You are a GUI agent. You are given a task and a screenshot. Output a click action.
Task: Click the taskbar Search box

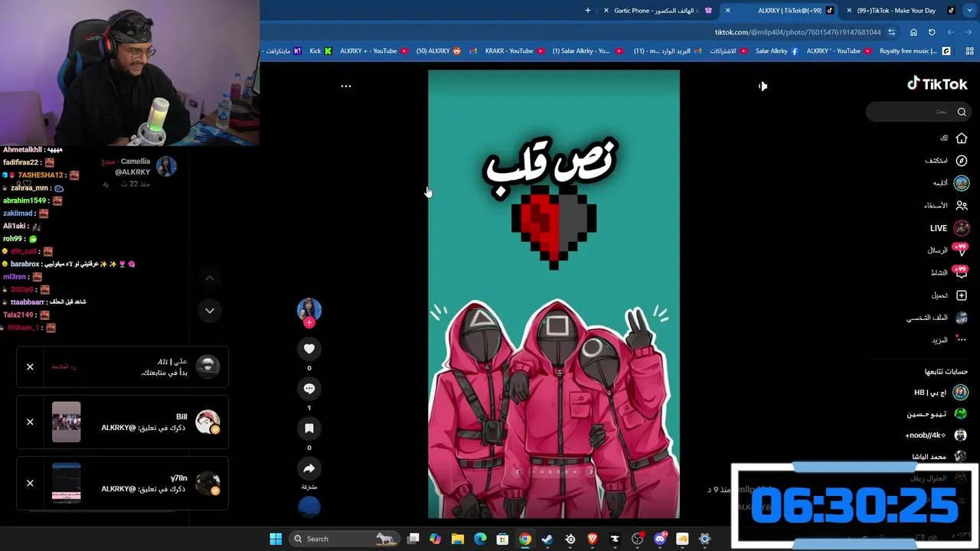(345, 539)
